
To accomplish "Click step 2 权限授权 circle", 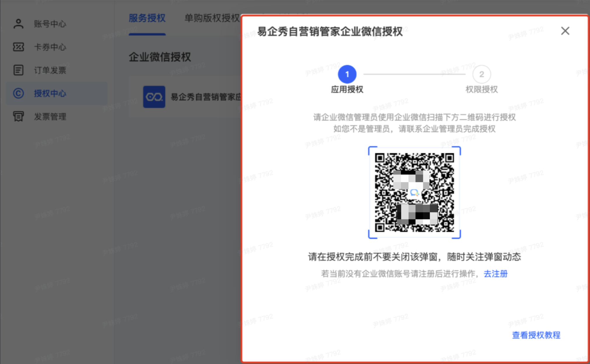I will pos(481,74).
